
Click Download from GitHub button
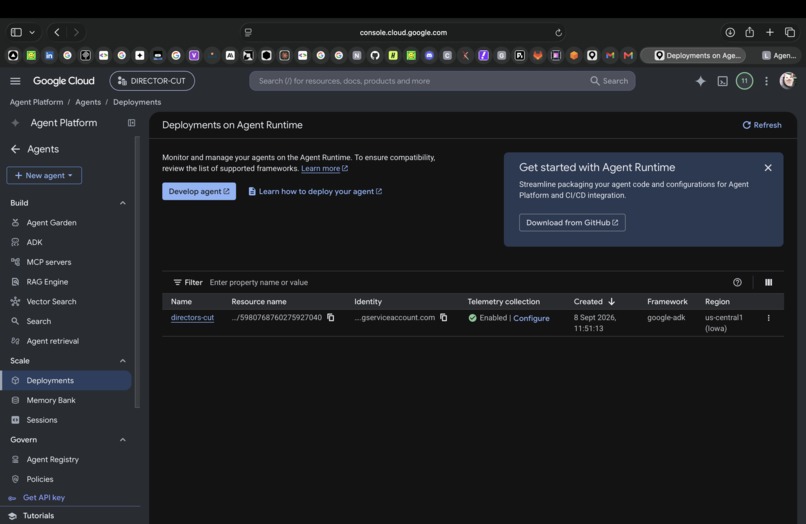[572, 223]
